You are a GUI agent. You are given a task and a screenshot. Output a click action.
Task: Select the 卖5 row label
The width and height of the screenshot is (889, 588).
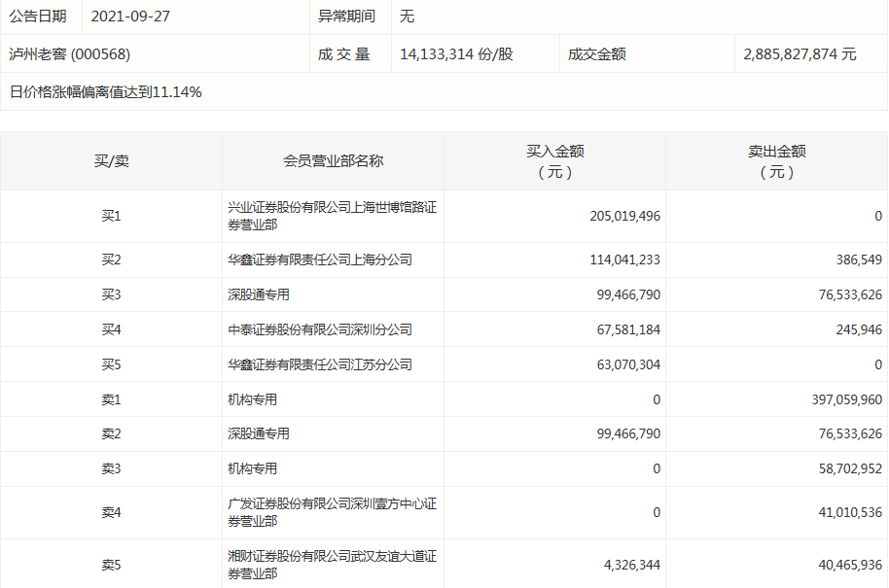[111, 565]
